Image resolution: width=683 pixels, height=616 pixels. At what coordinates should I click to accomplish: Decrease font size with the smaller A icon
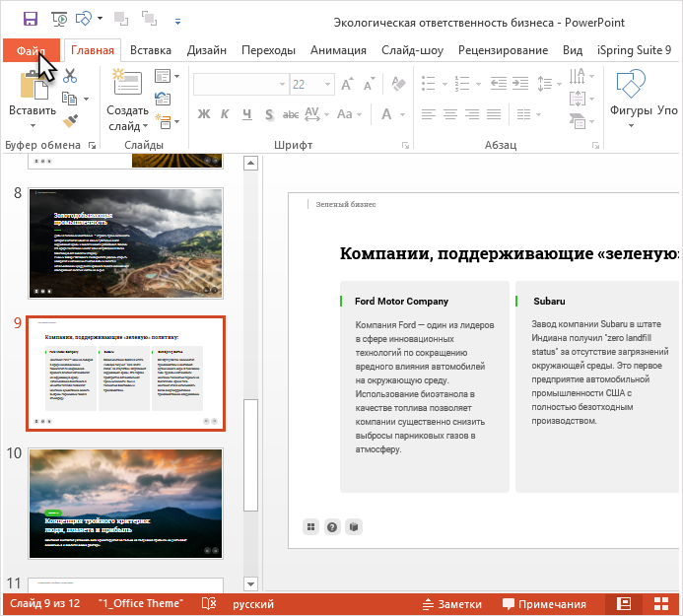(369, 84)
